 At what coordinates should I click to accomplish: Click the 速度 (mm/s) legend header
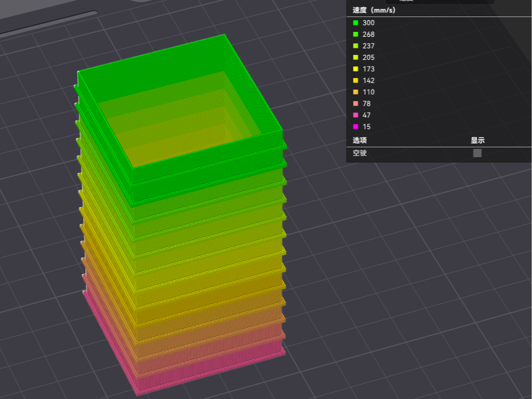click(374, 10)
